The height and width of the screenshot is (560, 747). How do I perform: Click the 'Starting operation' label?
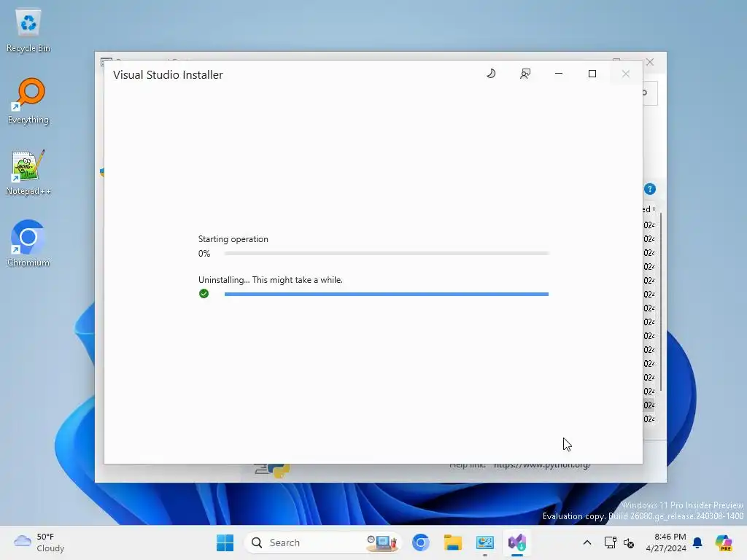tap(233, 239)
